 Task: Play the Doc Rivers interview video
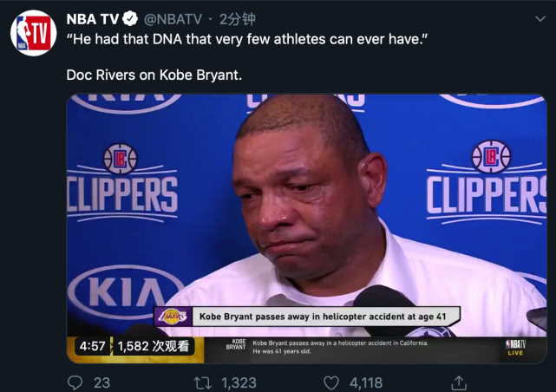point(307,217)
